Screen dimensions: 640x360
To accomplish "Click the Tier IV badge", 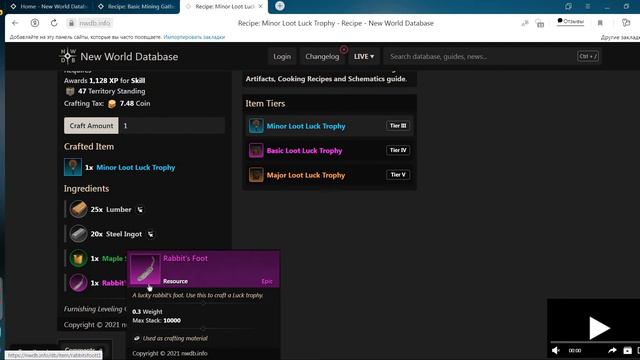I will (398, 150).
